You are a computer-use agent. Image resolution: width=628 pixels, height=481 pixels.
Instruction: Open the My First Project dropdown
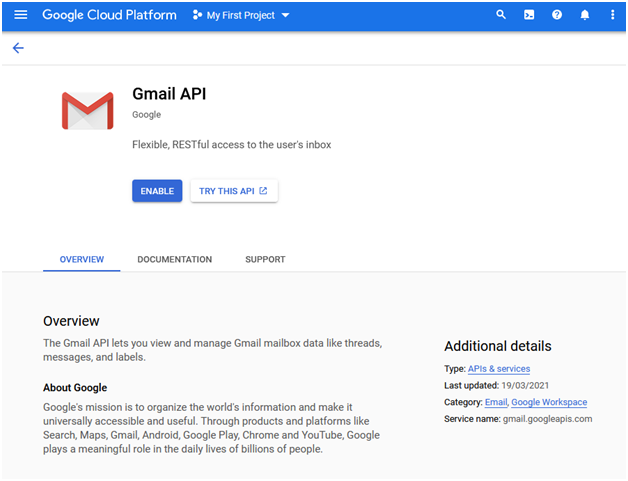pos(241,15)
